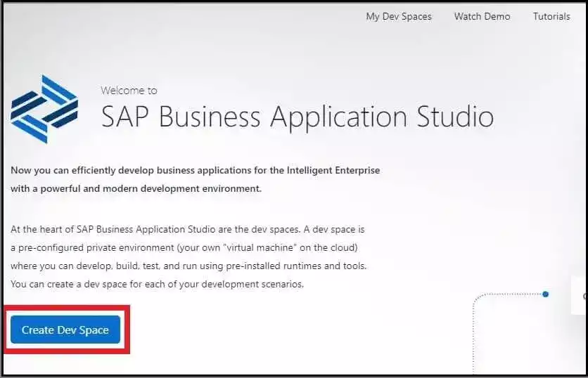Open the Watch Demo link
Viewport: 588px width, 378px height.
(x=482, y=16)
